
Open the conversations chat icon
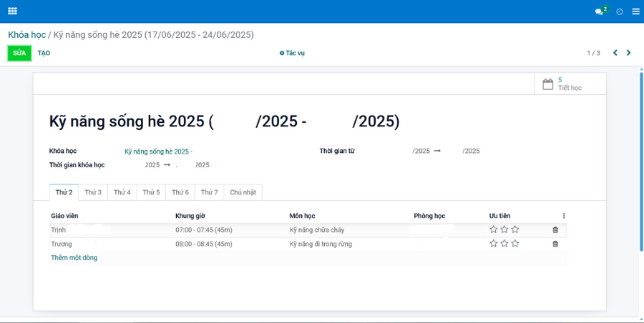(x=600, y=11)
